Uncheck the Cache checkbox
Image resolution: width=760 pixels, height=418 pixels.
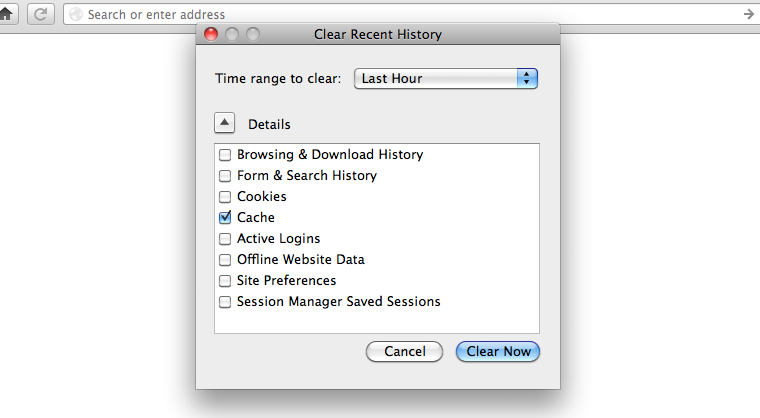[225, 218]
